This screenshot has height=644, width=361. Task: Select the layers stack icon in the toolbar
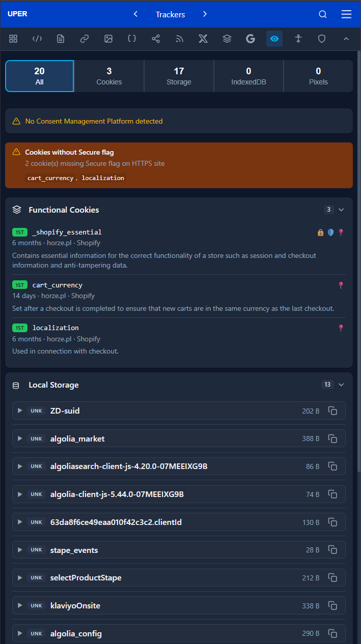227,39
